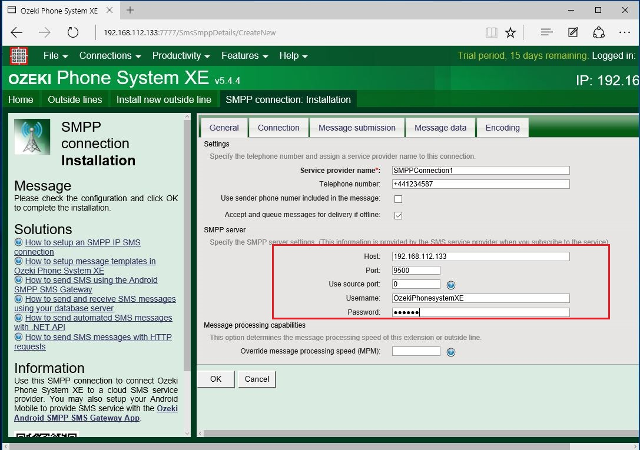The height and width of the screenshot is (450, 640).
Task: Select SMPP connection: Installation breadcrumb tab
Action: coord(288,100)
